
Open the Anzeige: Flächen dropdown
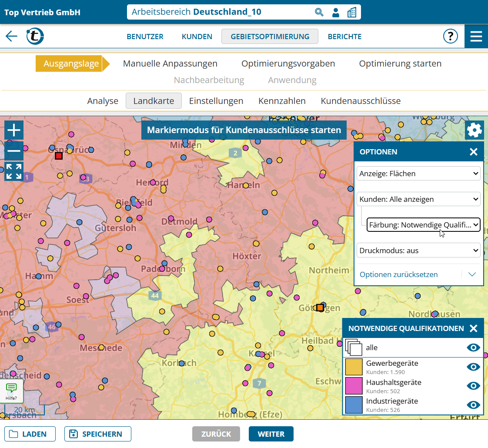coord(418,174)
